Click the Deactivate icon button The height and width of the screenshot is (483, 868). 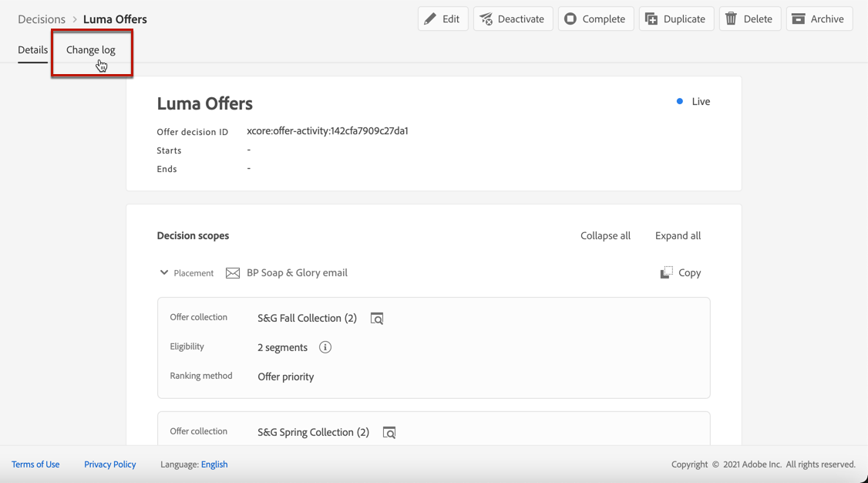(486, 19)
